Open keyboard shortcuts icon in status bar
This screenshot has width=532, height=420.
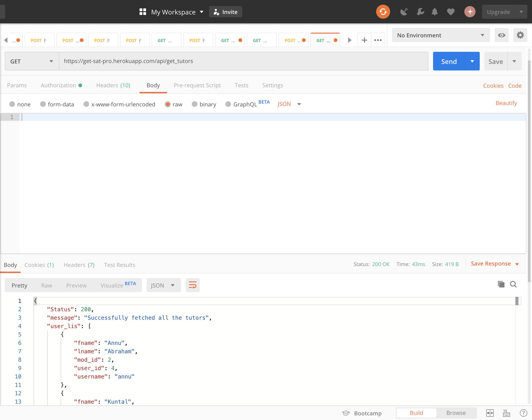(x=506, y=413)
